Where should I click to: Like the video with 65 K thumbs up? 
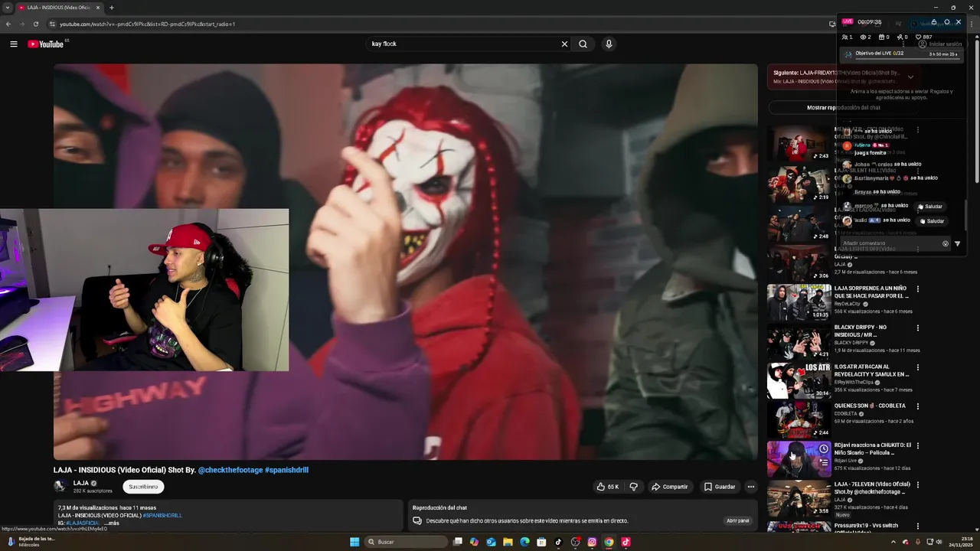(609, 487)
